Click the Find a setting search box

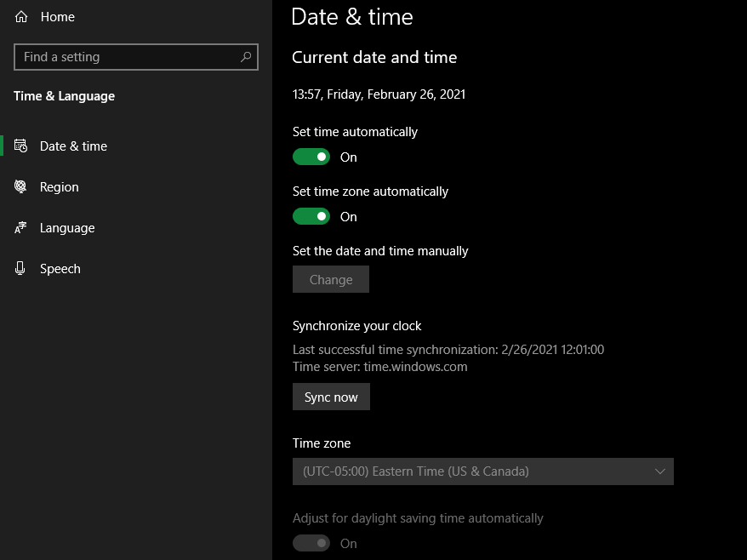pos(128,56)
